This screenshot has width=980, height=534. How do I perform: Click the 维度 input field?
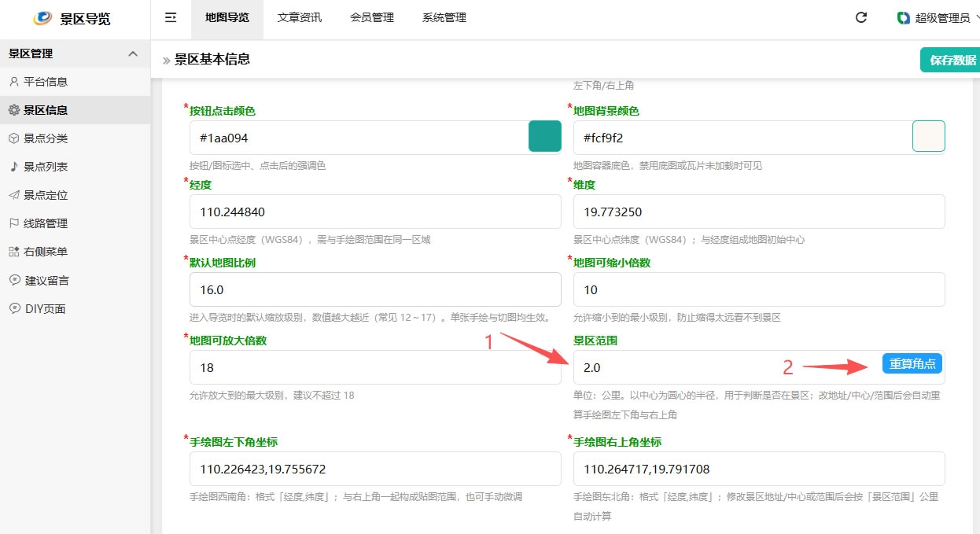759,212
